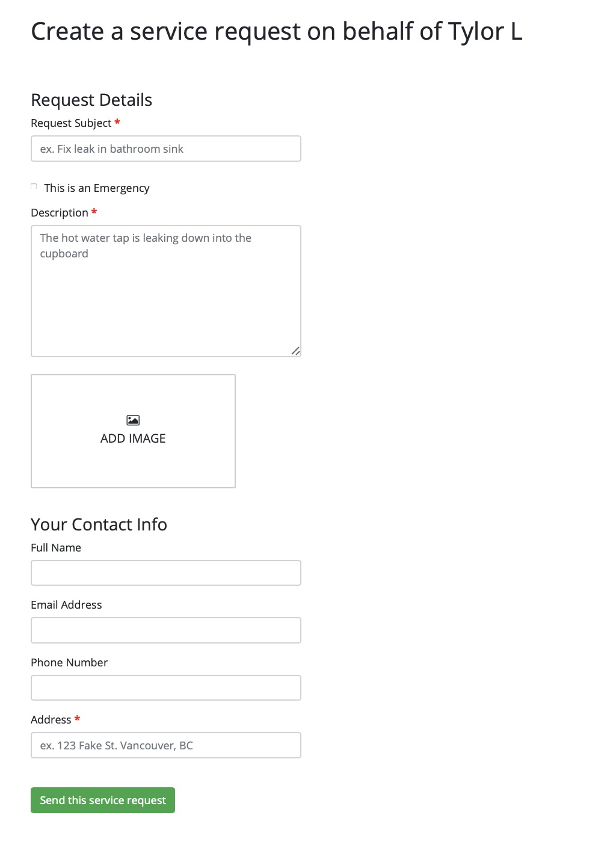Click the "Your Contact Info" section heading
Viewport: 616px width, 842px height.
coord(99,524)
